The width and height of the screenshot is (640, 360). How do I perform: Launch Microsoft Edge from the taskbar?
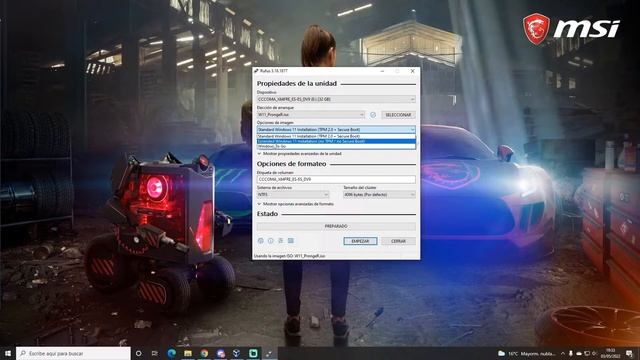[x=171, y=353]
